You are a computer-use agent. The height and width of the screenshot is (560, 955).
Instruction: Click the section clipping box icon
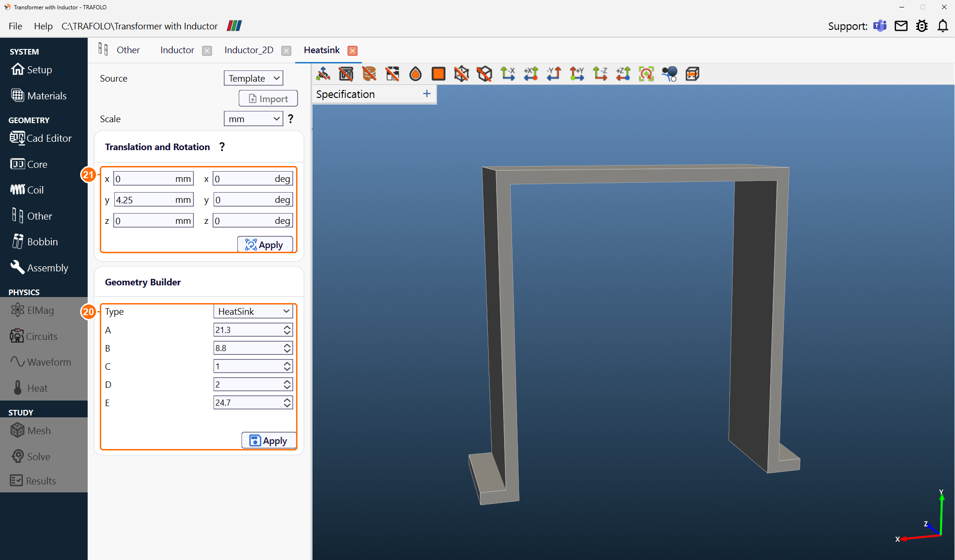(692, 74)
